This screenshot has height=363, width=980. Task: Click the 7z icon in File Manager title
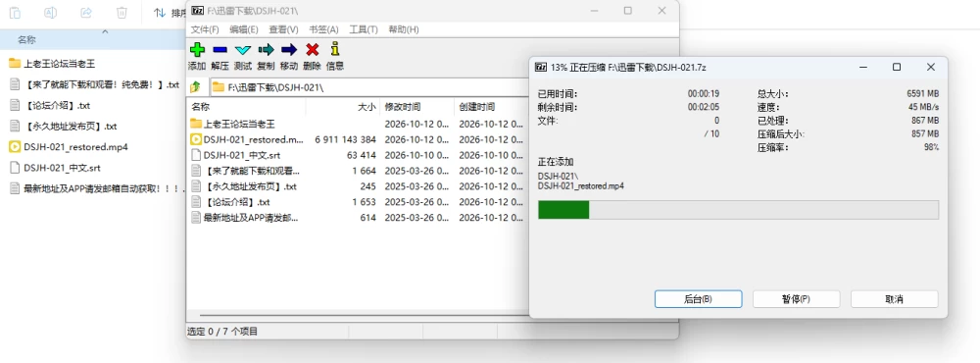(x=198, y=11)
